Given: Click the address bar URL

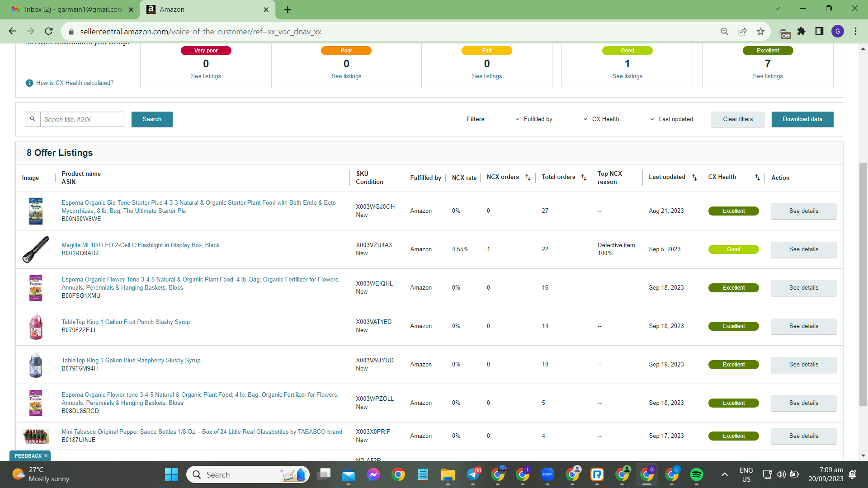Looking at the screenshot, I should [201, 32].
